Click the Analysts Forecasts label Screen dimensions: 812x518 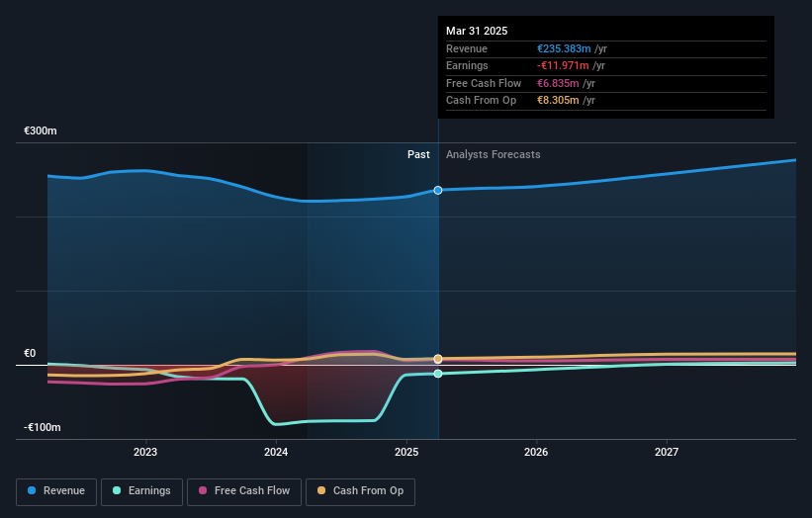tap(493, 154)
